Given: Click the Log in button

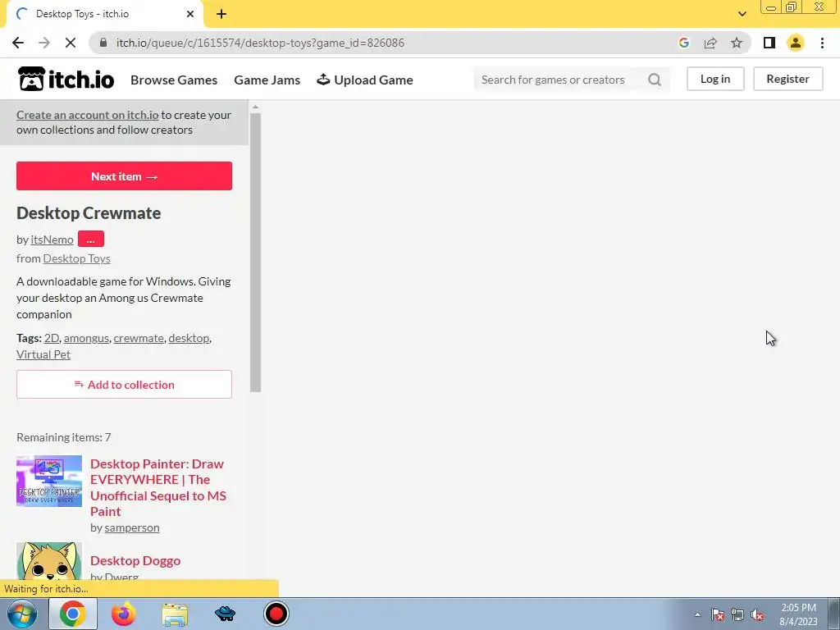Looking at the screenshot, I should (x=715, y=79).
